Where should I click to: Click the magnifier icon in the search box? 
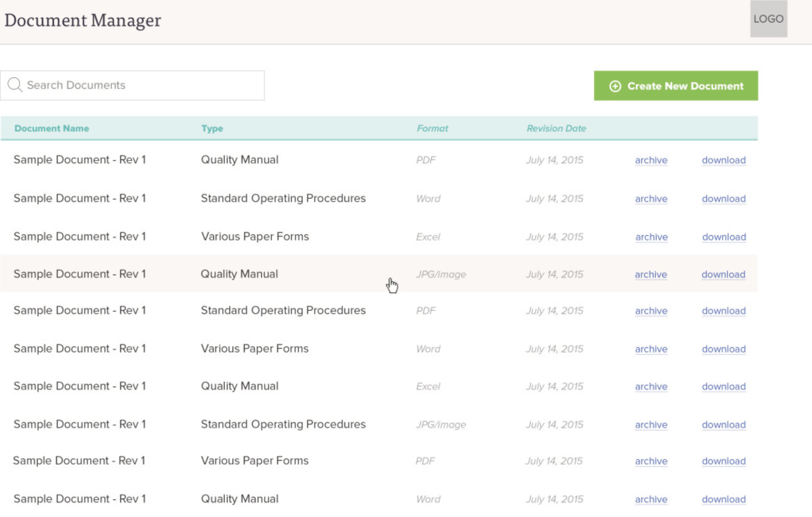[15, 85]
